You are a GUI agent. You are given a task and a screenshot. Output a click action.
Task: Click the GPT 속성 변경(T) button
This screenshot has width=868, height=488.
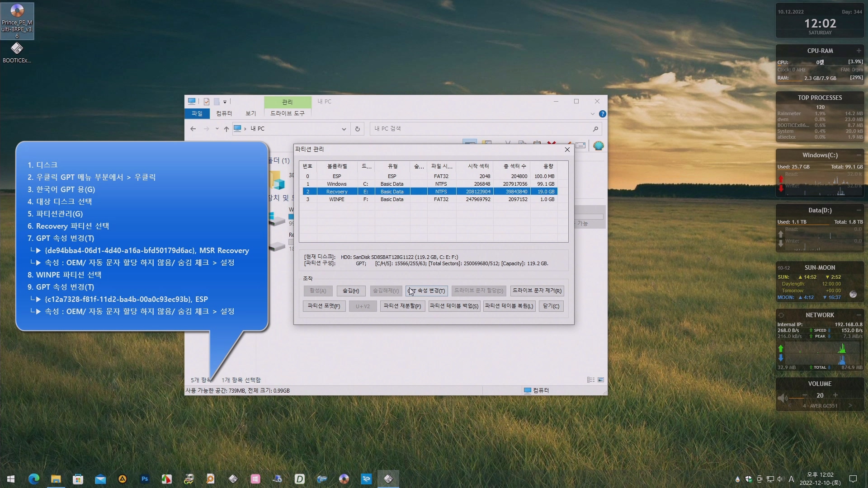click(x=427, y=291)
